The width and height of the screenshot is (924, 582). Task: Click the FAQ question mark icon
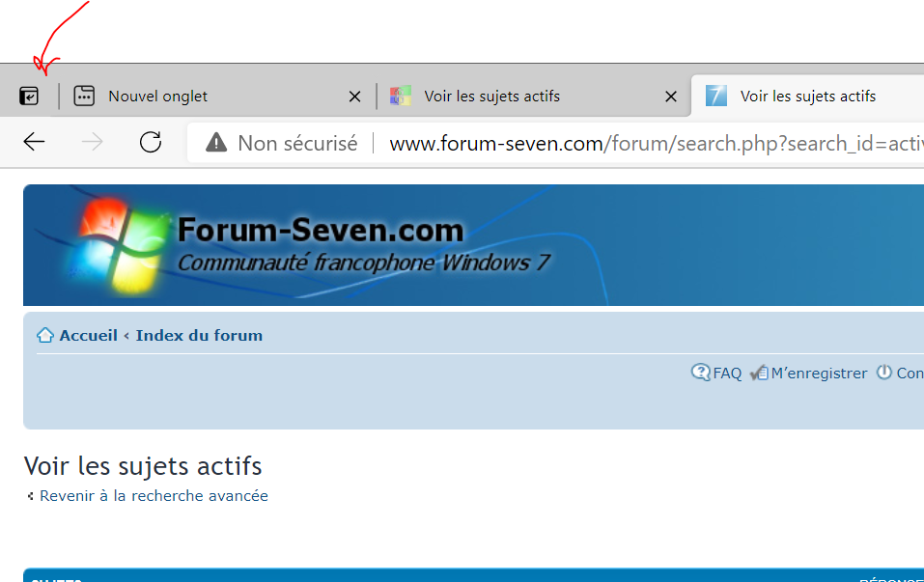(701, 373)
